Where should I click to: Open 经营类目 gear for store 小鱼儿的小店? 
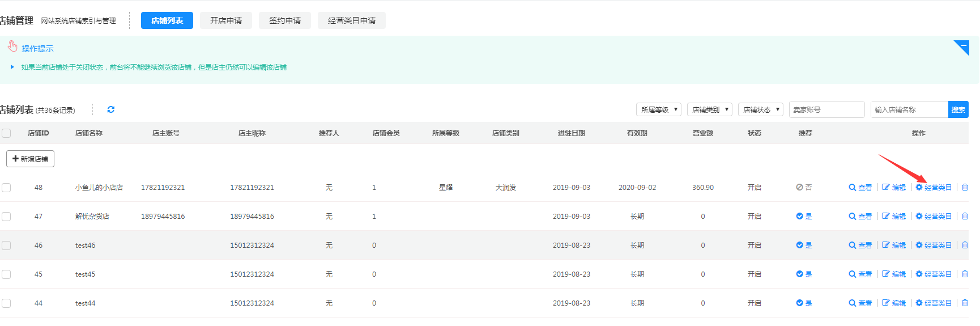[933, 187]
